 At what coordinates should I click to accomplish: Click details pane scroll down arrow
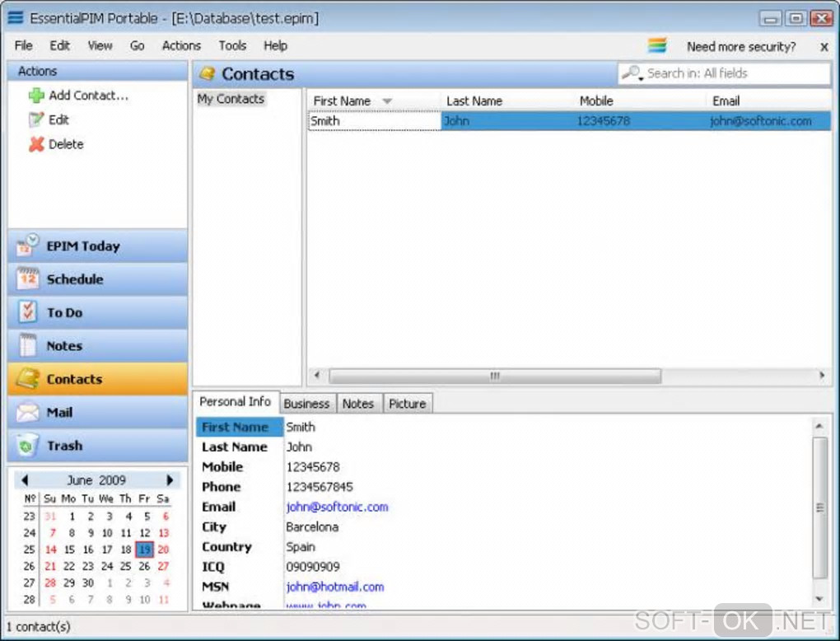pos(819,599)
